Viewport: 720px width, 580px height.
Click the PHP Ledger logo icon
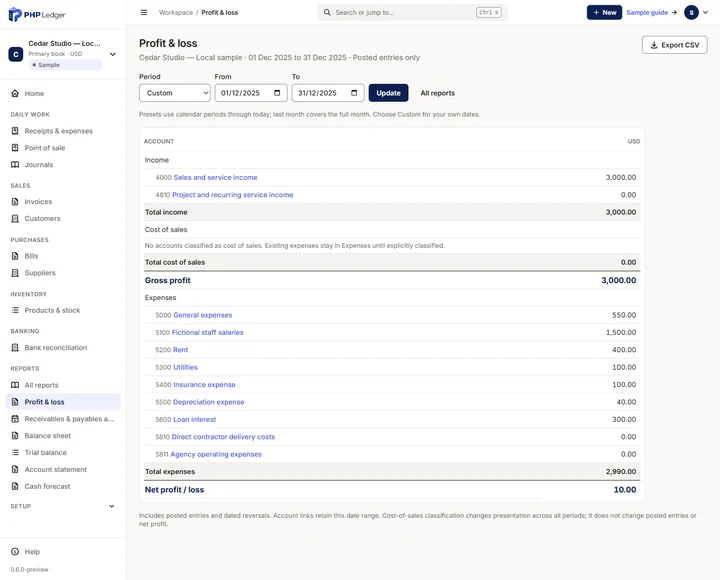(15, 14)
